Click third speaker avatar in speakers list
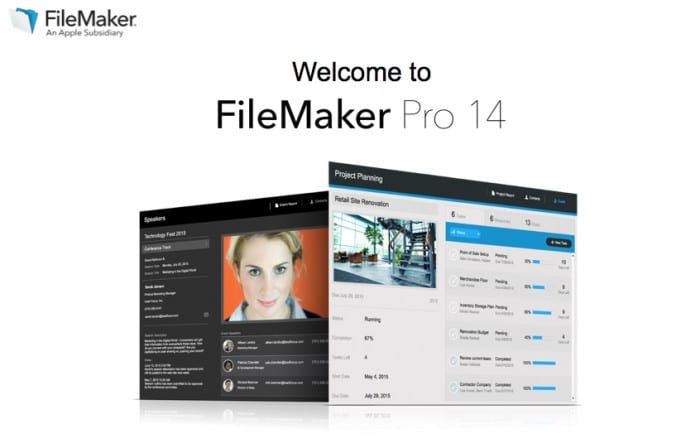The width and height of the screenshot is (700, 448). (x=230, y=383)
